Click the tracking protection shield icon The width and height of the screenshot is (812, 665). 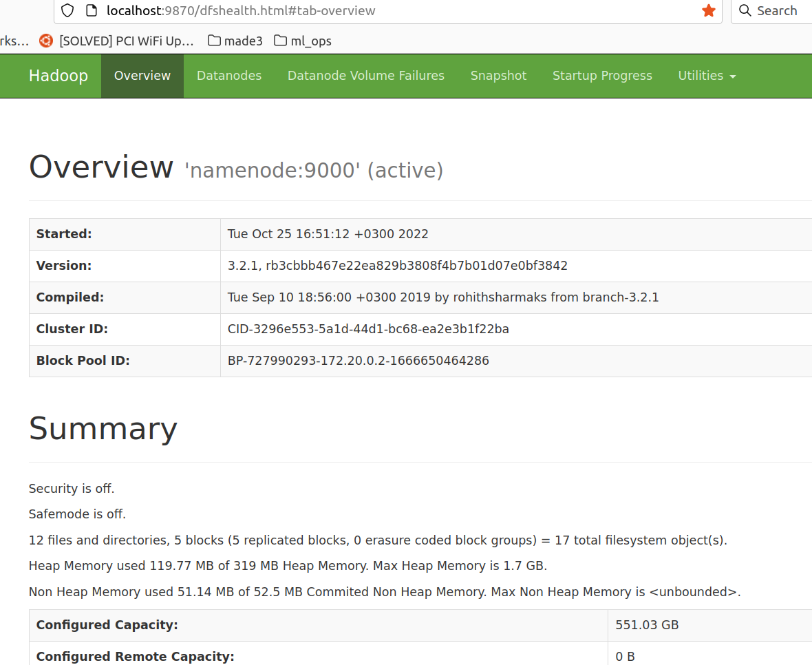67,10
